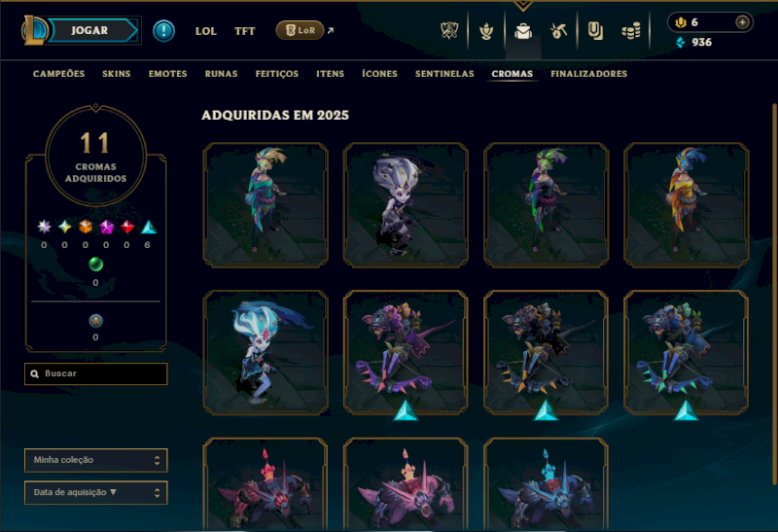This screenshot has width=778, height=532.
Task: Click the vertical scrollbar on the right
Action: [x=774, y=294]
